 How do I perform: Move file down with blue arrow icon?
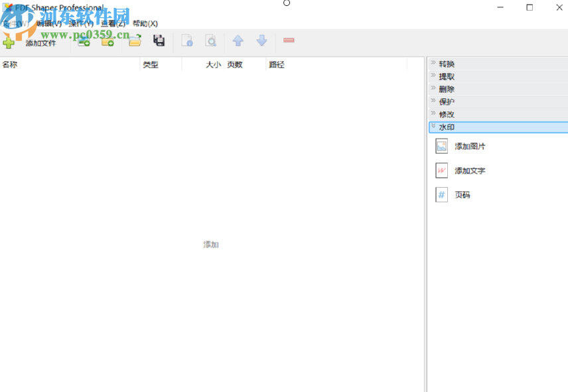261,40
